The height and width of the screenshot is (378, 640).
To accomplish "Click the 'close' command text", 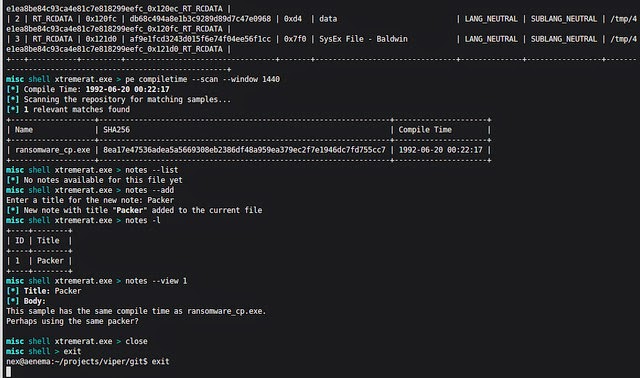I will click(136, 341).
